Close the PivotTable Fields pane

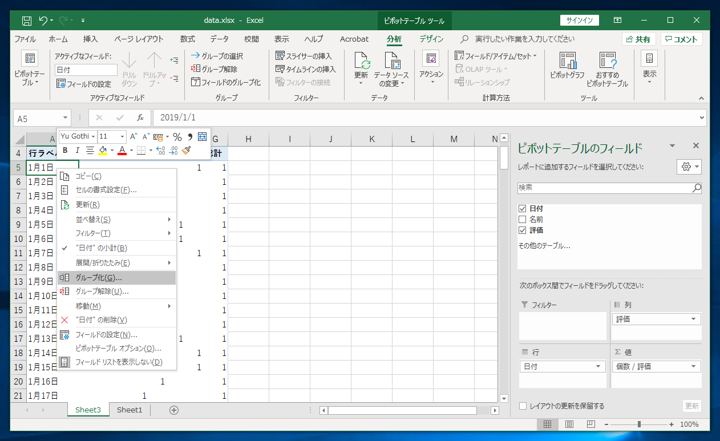[x=696, y=146]
